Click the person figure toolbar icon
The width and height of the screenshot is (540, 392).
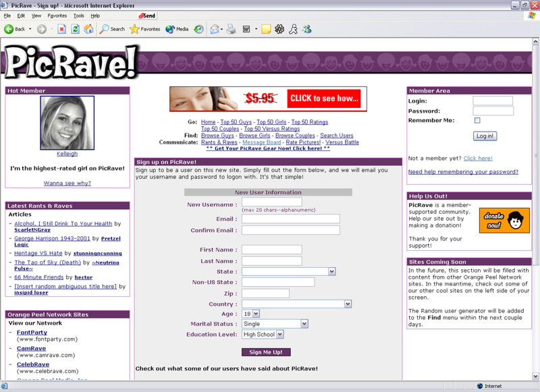point(294,29)
